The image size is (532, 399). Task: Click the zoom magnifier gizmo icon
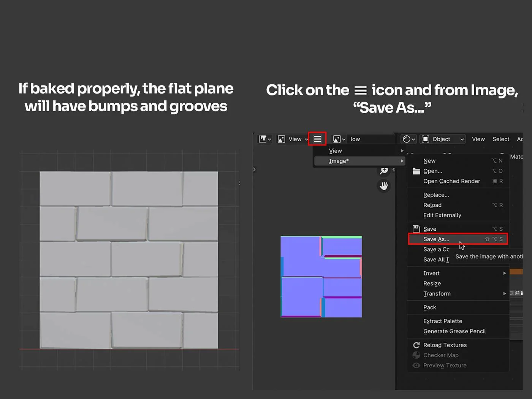(384, 171)
